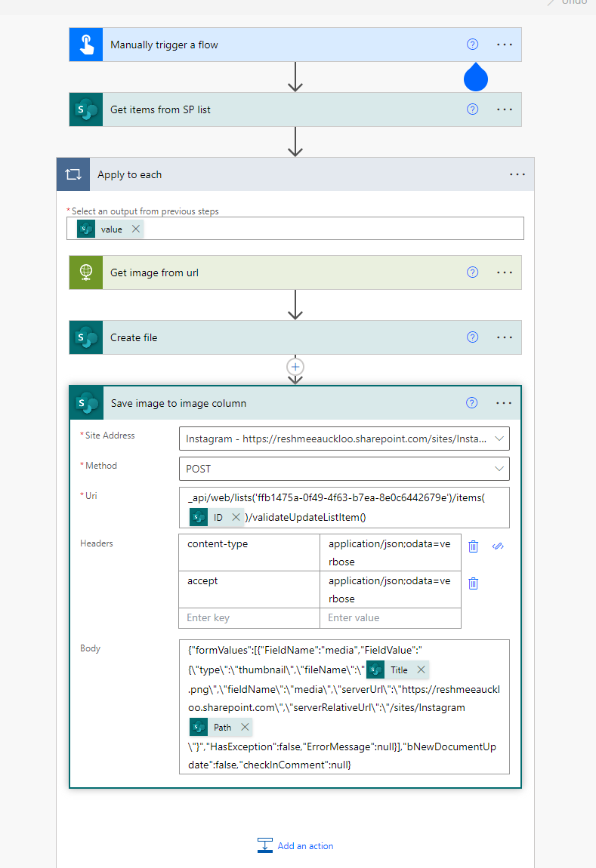The image size is (596, 868).
Task: Delete the content-type header row via trash icon
Action: point(473,546)
